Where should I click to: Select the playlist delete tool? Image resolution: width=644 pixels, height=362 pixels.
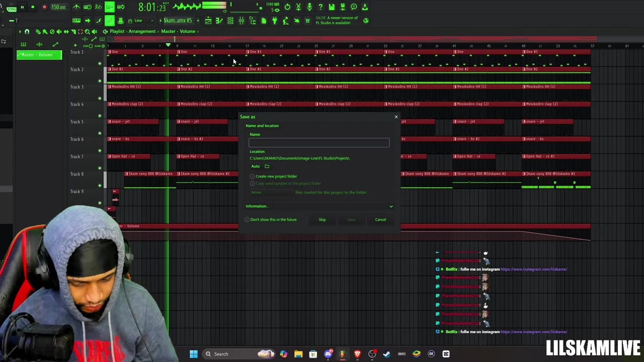click(52, 31)
